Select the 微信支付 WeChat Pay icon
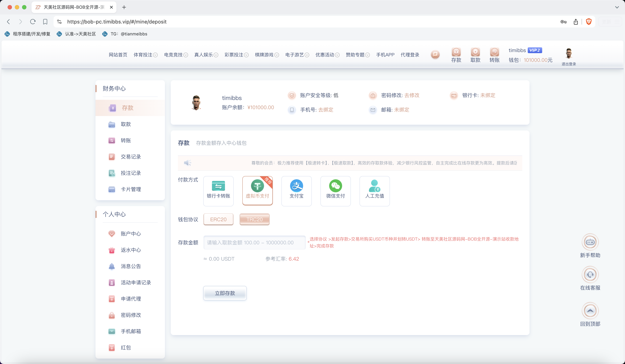The width and height of the screenshot is (625, 364). [335, 191]
